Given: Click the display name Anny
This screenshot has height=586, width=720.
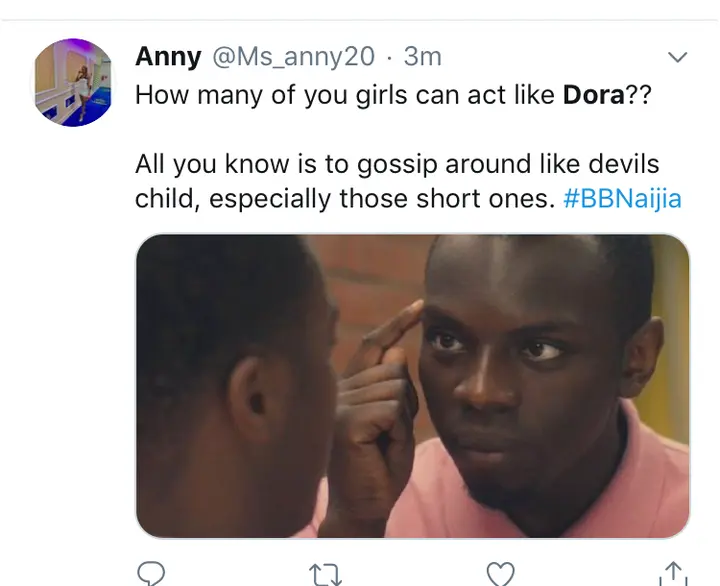Looking at the screenshot, I should tap(168, 57).
